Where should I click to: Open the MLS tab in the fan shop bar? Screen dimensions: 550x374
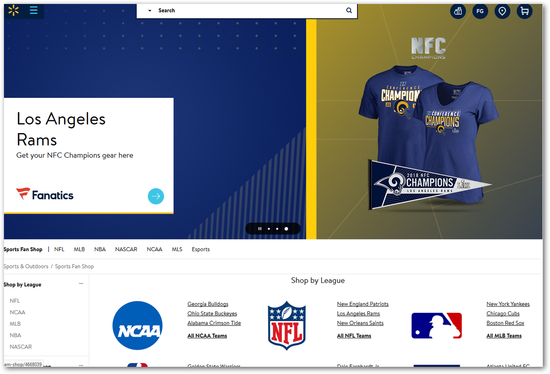(177, 249)
